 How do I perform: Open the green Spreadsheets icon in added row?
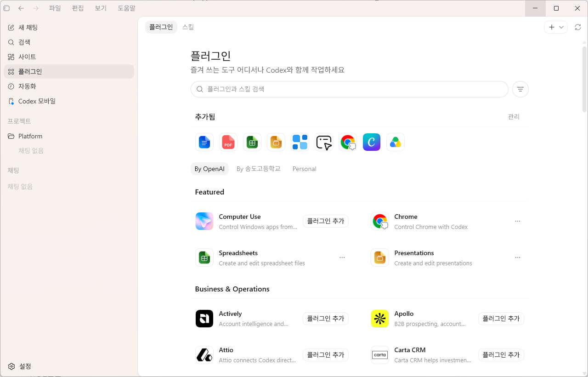pos(252,142)
